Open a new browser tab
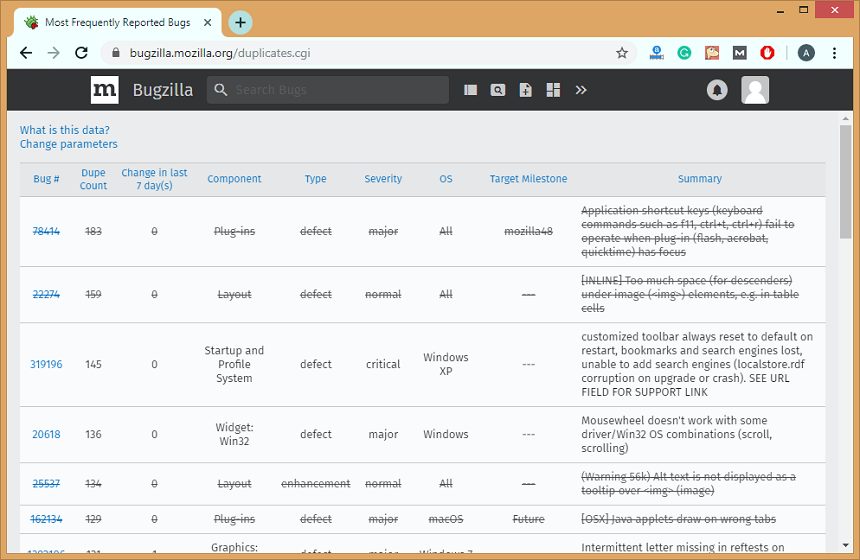This screenshot has height=560, width=860. [240, 22]
